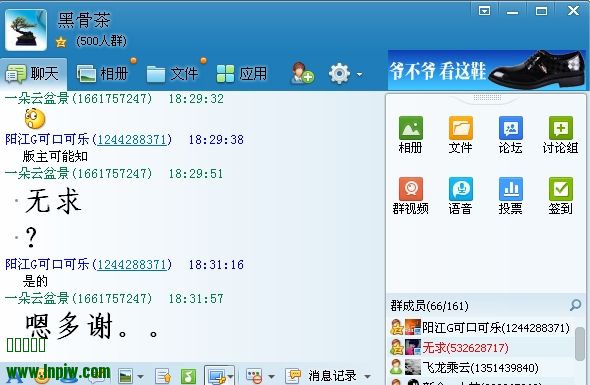Click the message blocking icon
This screenshot has width=590, height=385.
(x=254, y=376)
